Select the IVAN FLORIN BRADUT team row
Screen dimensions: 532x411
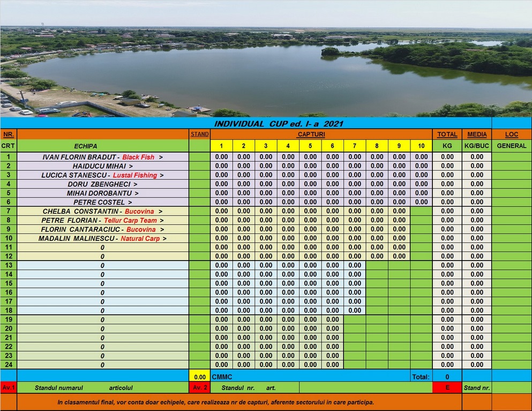pyautogui.click(x=102, y=157)
